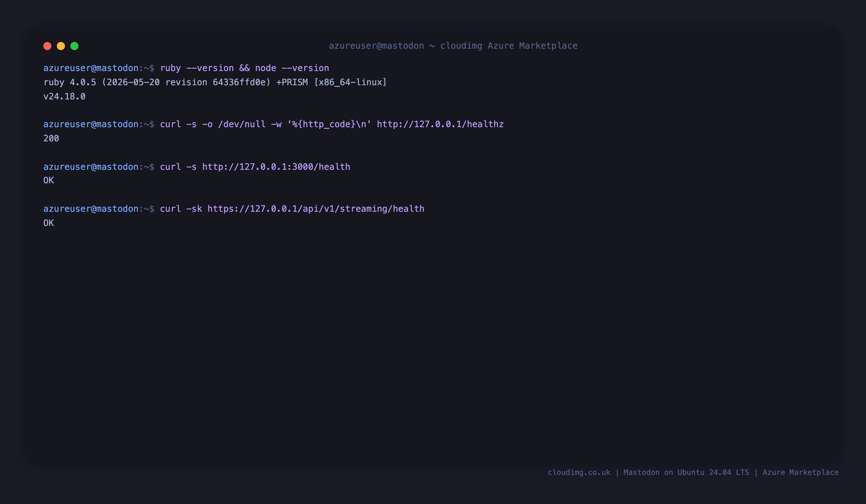
Task: Click the prompt 'azureuser@mastodon' before the streaming curl
Action: click(x=91, y=209)
